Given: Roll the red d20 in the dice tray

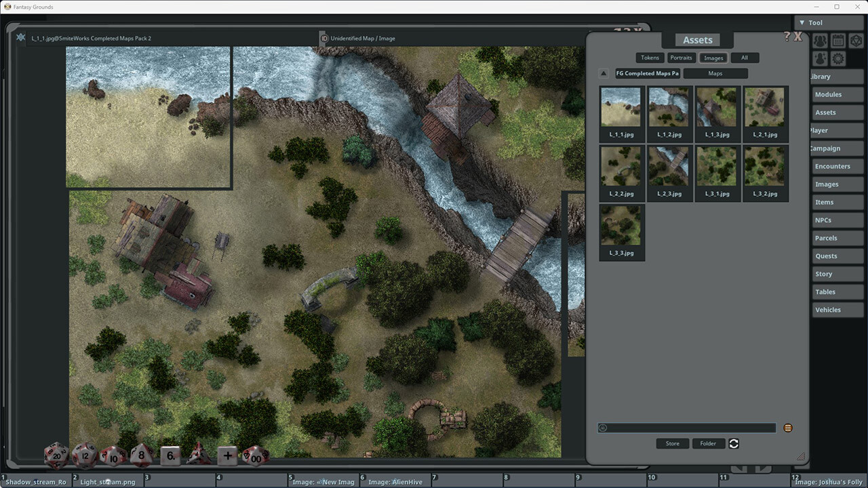Looking at the screenshot, I should 56,455.
